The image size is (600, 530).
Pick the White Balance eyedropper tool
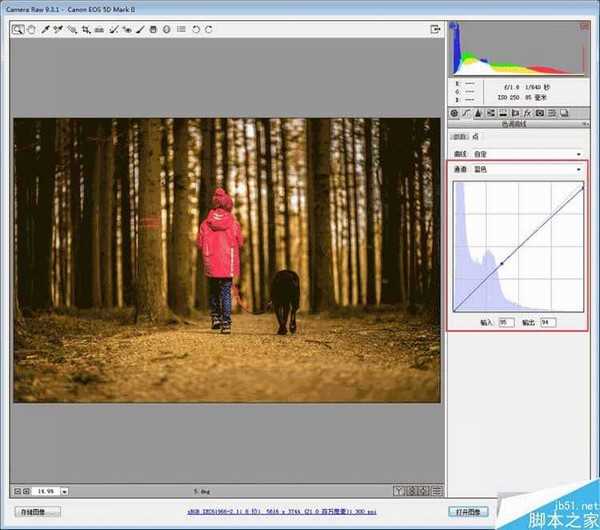pyautogui.click(x=46, y=30)
